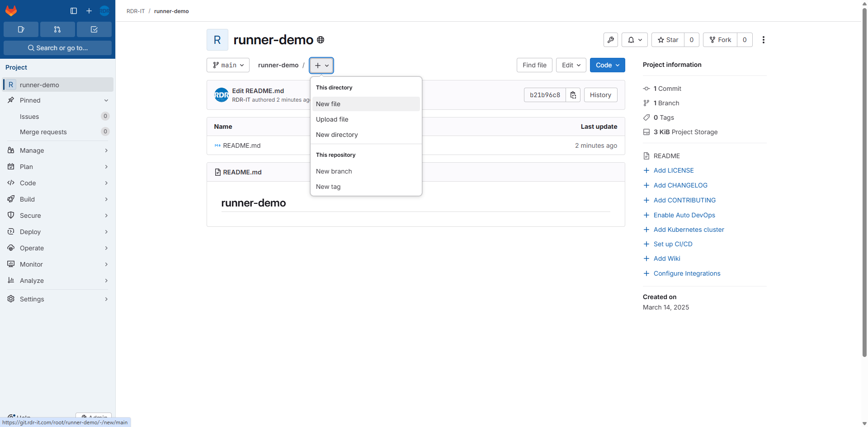Click the History button
The image size is (868, 427).
tap(600, 95)
